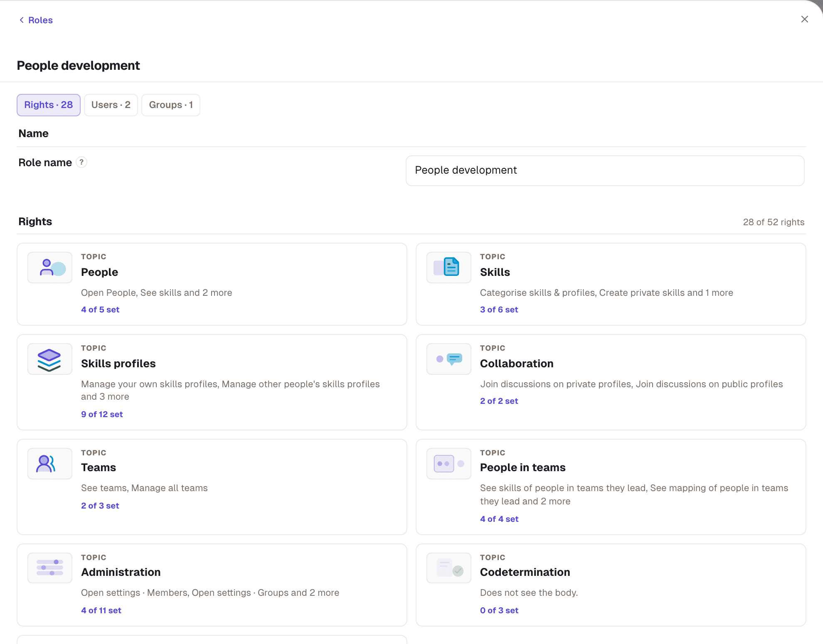Click 'Manage your own skills profiles' description
823x644 pixels.
pyautogui.click(x=230, y=390)
